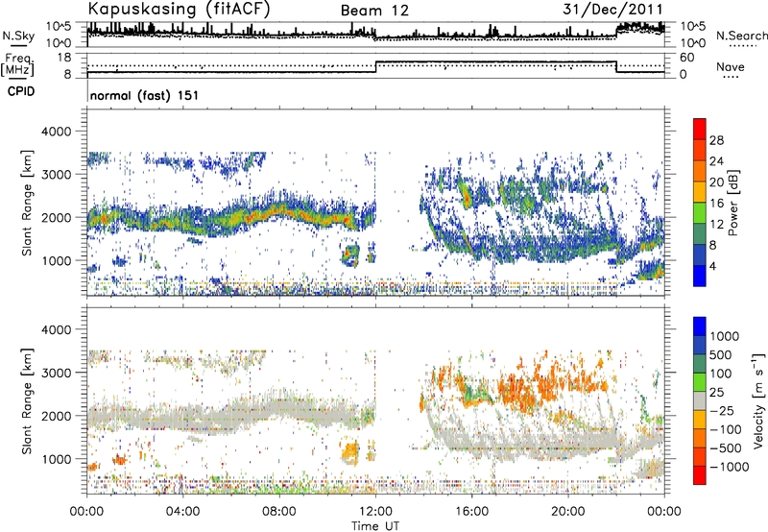Click the blue top of velocity colorbar
Screen dimensions: 768x532
tap(700, 326)
